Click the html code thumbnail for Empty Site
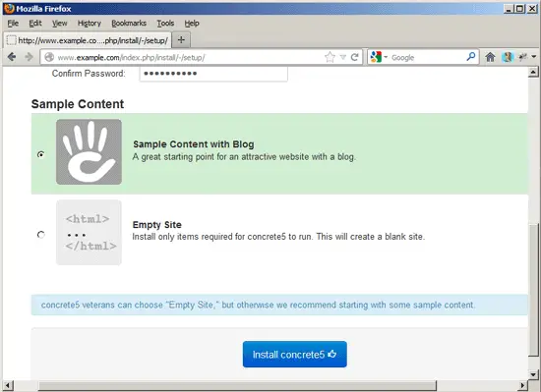 tap(89, 233)
